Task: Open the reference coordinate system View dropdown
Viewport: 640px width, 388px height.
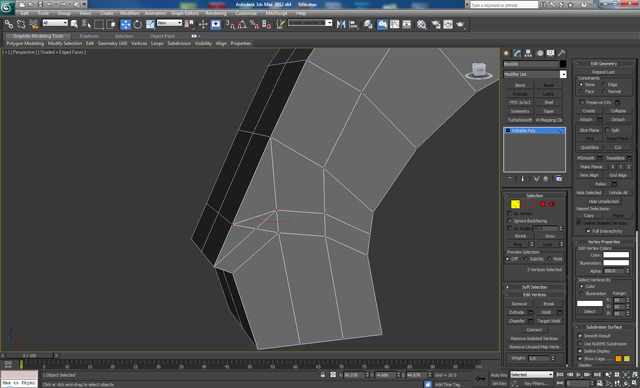Action: [x=169, y=23]
